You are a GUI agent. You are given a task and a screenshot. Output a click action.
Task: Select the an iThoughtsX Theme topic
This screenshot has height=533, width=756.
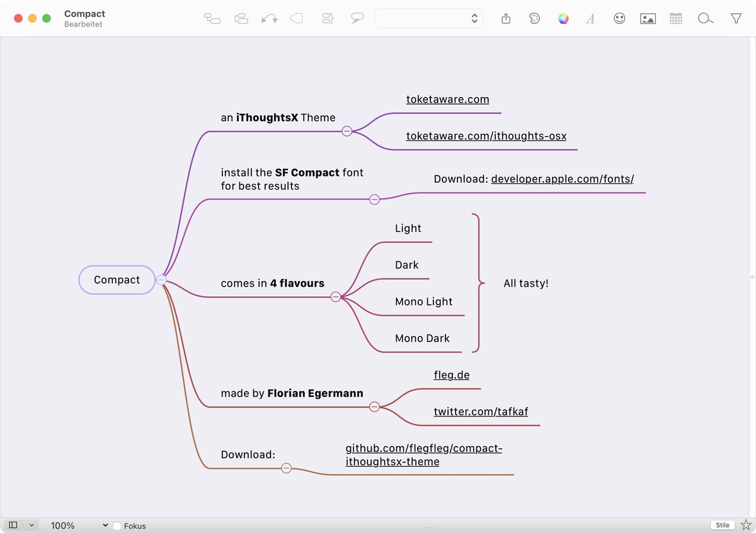(x=278, y=118)
